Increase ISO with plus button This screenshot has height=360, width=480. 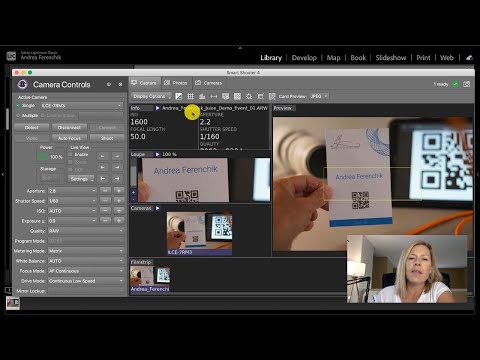[119, 211]
